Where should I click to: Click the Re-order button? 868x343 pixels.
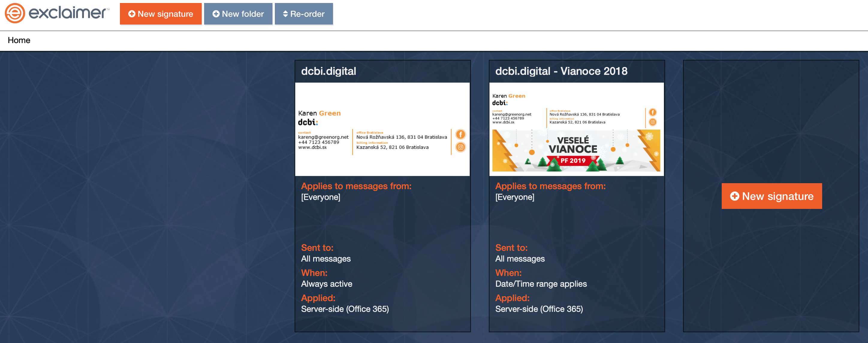pos(303,14)
